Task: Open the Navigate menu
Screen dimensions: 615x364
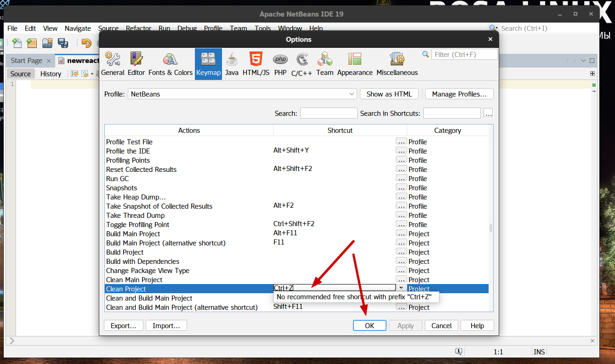Action: 78,28
